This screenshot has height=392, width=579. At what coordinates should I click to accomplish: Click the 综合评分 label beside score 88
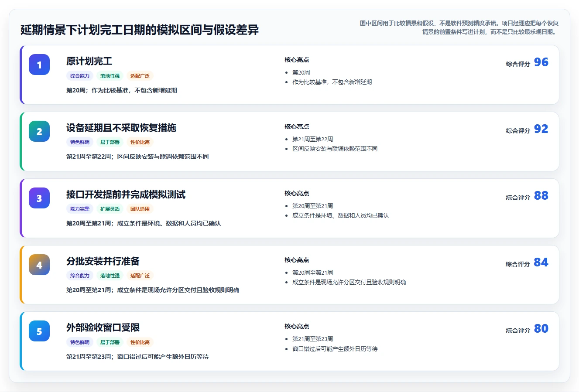pos(518,198)
